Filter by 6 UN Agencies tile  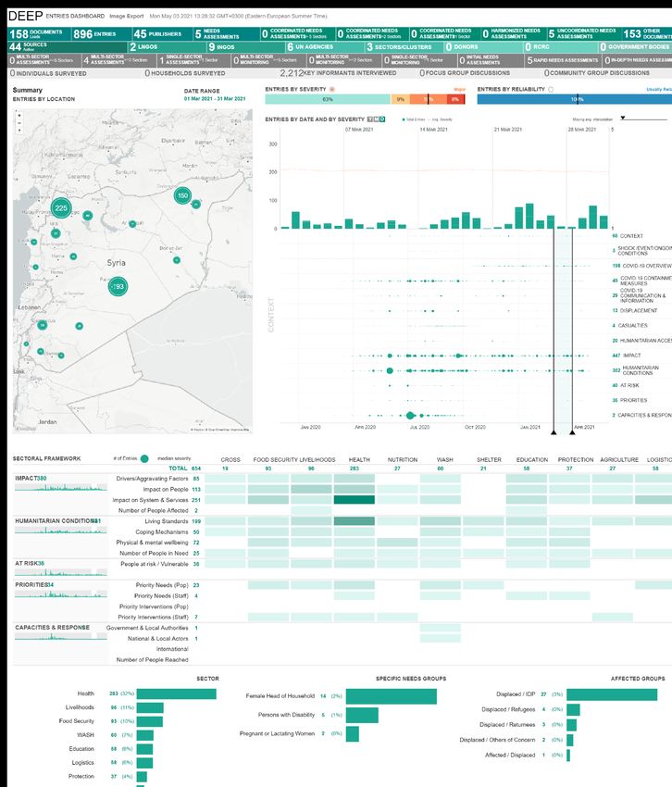pyautogui.click(x=325, y=46)
